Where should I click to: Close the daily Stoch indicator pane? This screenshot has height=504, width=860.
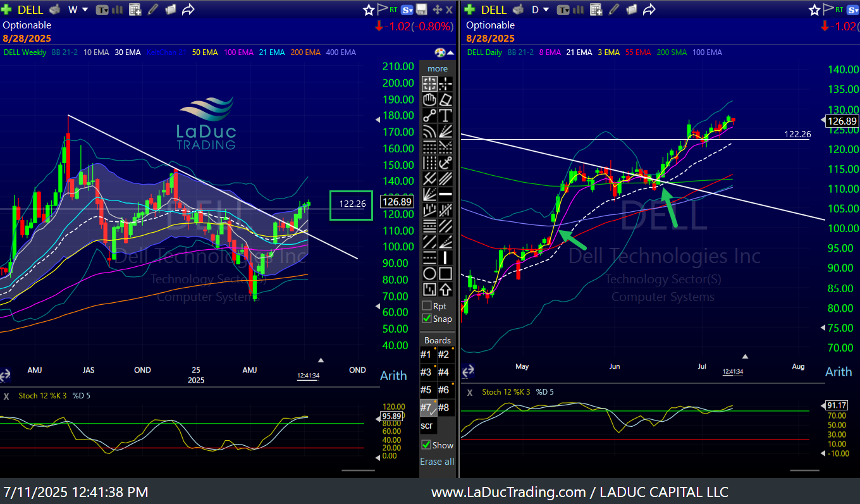(x=470, y=393)
